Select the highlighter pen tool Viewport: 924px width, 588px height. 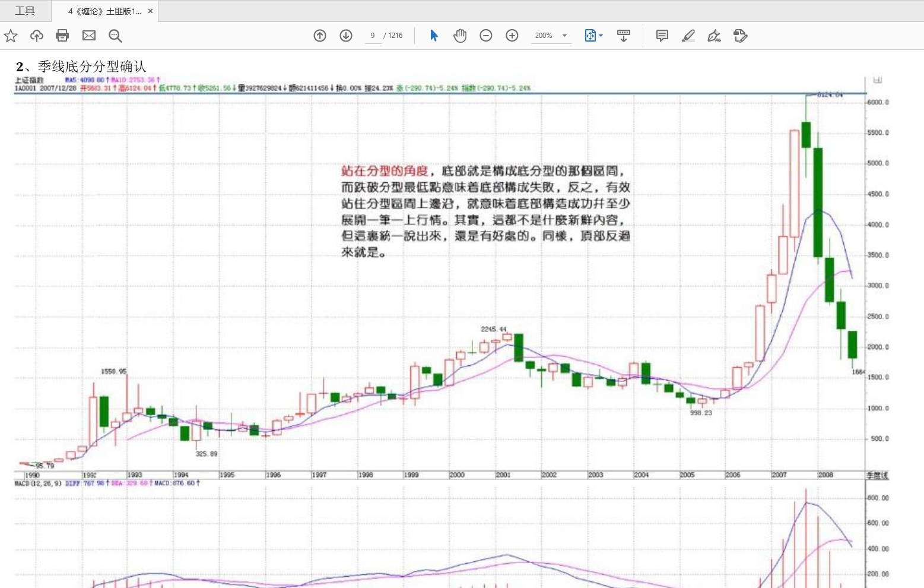pyautogui.click(x=688, y=36)
